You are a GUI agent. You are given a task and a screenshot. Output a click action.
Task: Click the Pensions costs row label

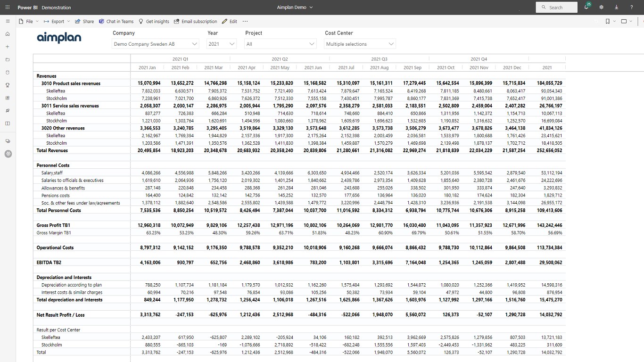[55, 196]
